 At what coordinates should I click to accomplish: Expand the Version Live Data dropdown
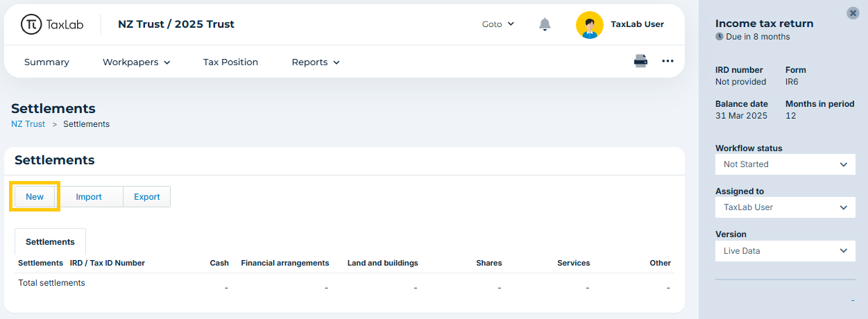pos(785,251)
